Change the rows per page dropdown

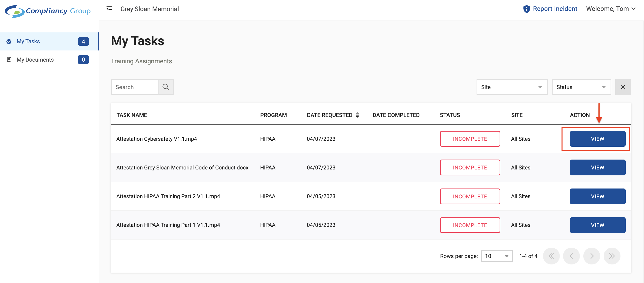point(497,256)
